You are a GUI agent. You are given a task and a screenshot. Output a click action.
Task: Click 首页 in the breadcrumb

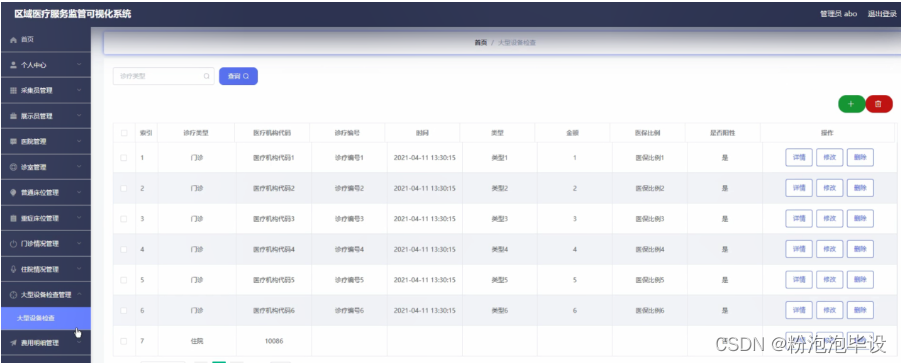coord(480,43)
